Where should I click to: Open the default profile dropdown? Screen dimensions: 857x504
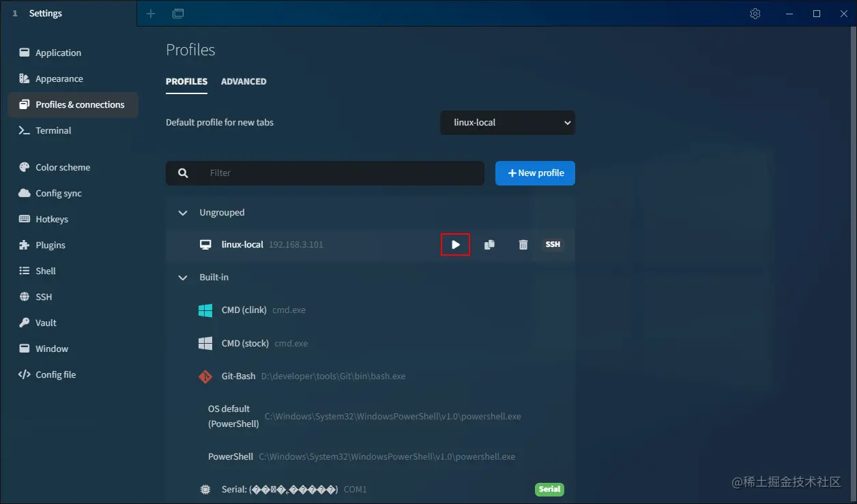(x=508, y=123)
